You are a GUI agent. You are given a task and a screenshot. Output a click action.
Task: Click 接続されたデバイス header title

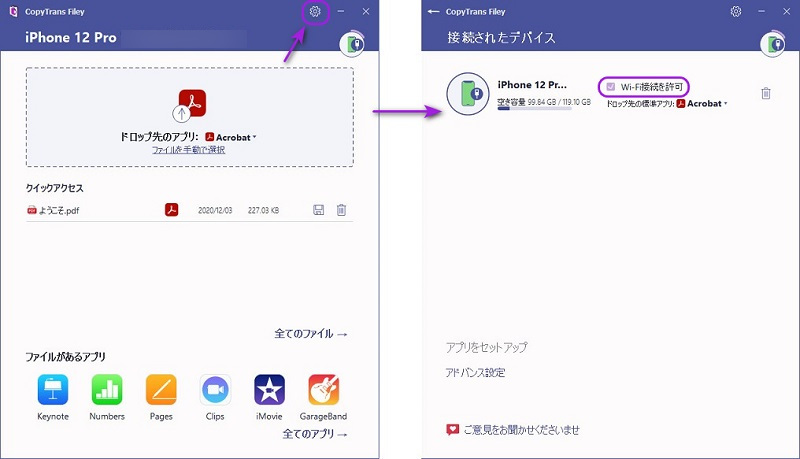[501, 37]
